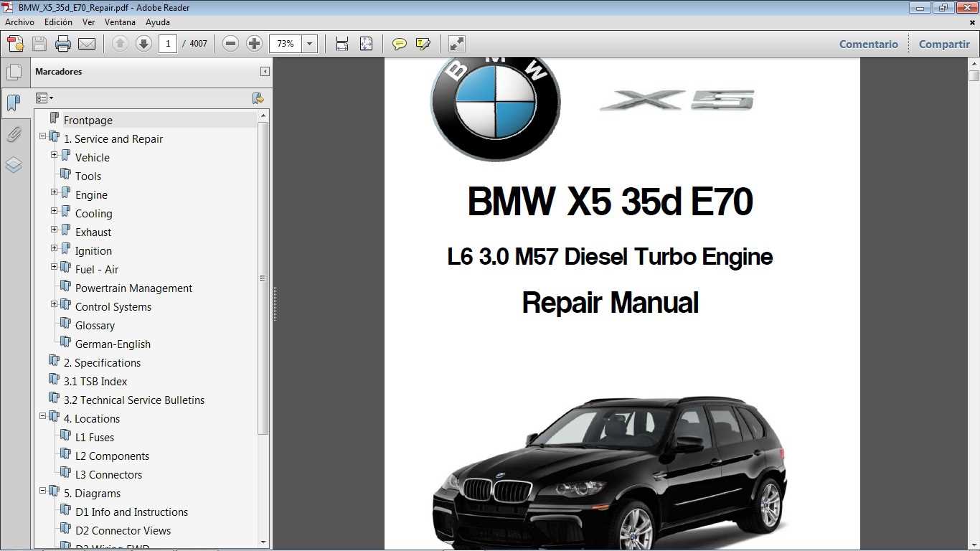The width and height of the screenshot is (980, 551).
Task: Add a sticky note comment
Action: [x=400, y=44]
